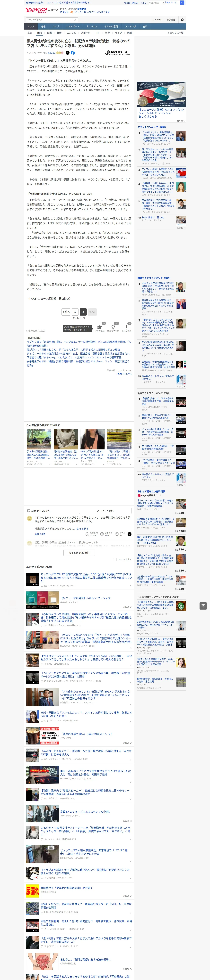Image resolution: width=210 pixels, height=980 pixels.
Task: Click the 学びがある graduation cap reaction
Action: click(x=100, y=327)
